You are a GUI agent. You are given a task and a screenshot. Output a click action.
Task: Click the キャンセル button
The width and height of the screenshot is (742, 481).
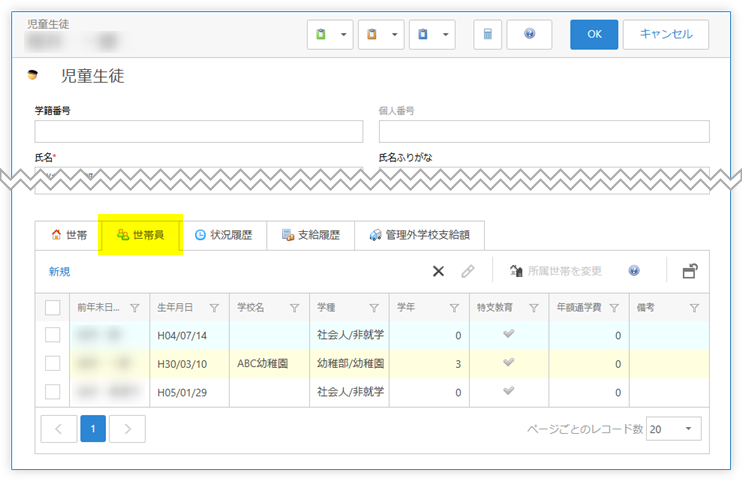(666, 34)
